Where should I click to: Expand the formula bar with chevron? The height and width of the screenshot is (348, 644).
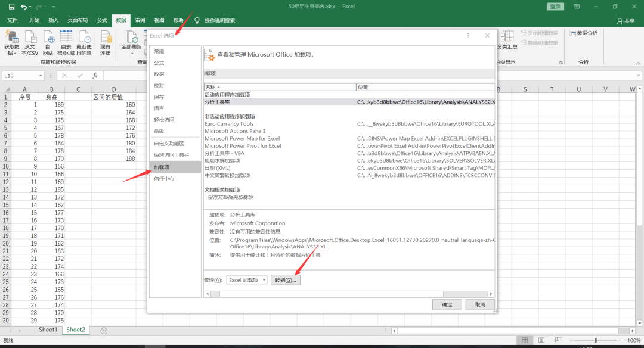tap(638, 76)
